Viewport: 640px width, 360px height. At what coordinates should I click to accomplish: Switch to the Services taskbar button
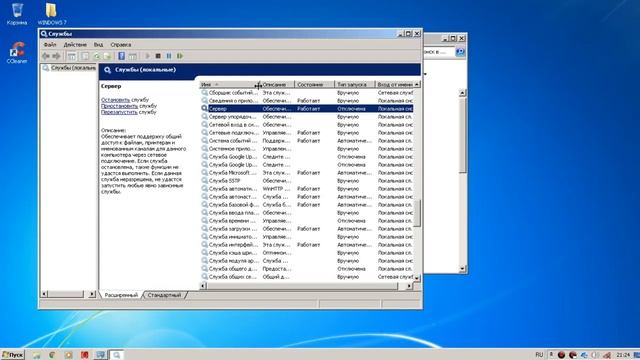point(116,355)
